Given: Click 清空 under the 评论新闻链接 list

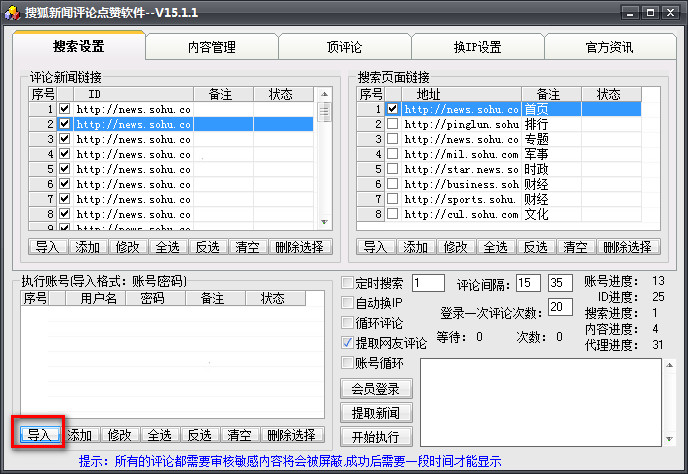Looking at the screenshot, I should (247, 247).
